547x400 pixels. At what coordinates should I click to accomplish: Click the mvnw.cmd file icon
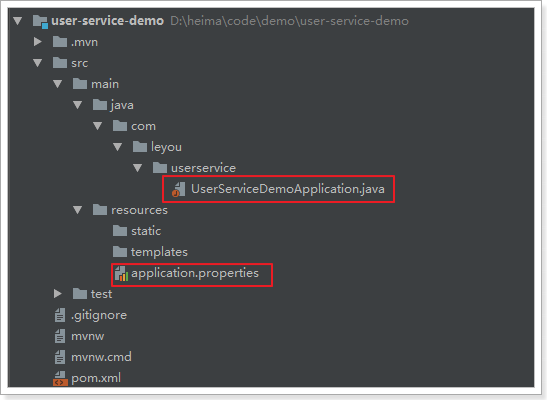pos(60,357)
